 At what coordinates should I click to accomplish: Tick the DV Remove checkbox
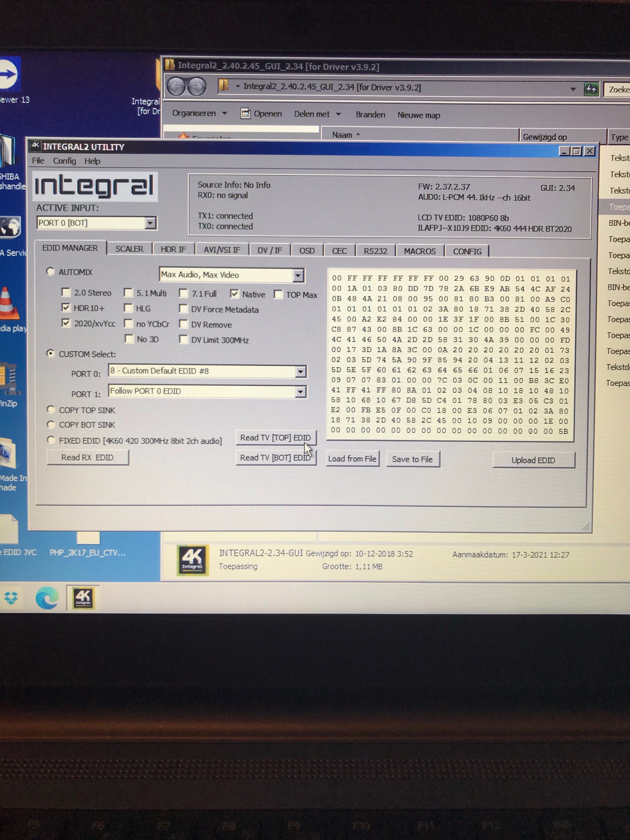point(183,324)
